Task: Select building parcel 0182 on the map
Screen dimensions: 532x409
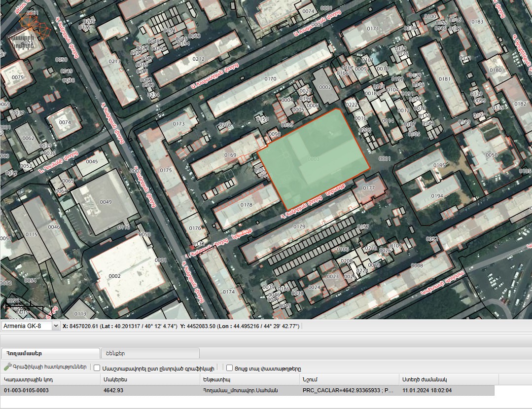Action: coord(520,104)
